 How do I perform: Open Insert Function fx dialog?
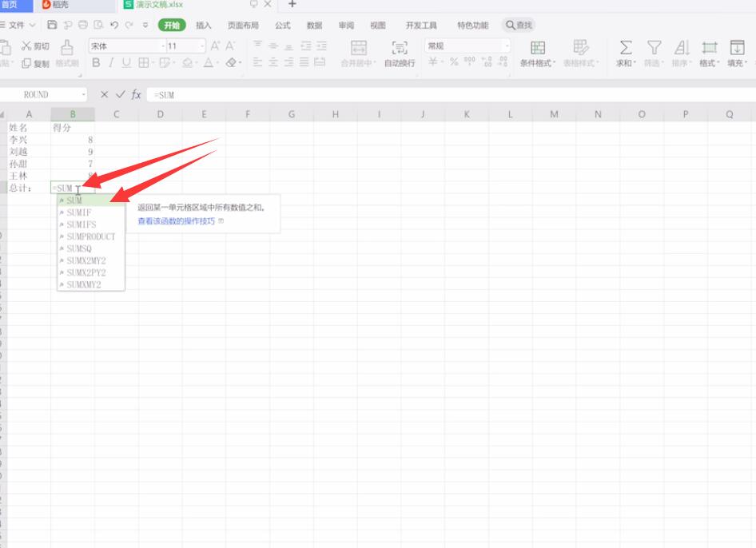[137, 94]
